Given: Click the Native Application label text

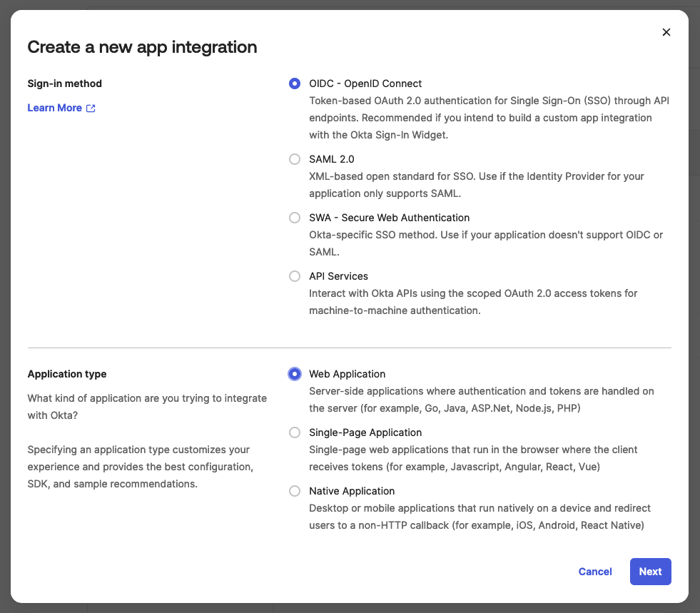Looking at the screenshot, I should pyautogui.click(x=352, y=491).
